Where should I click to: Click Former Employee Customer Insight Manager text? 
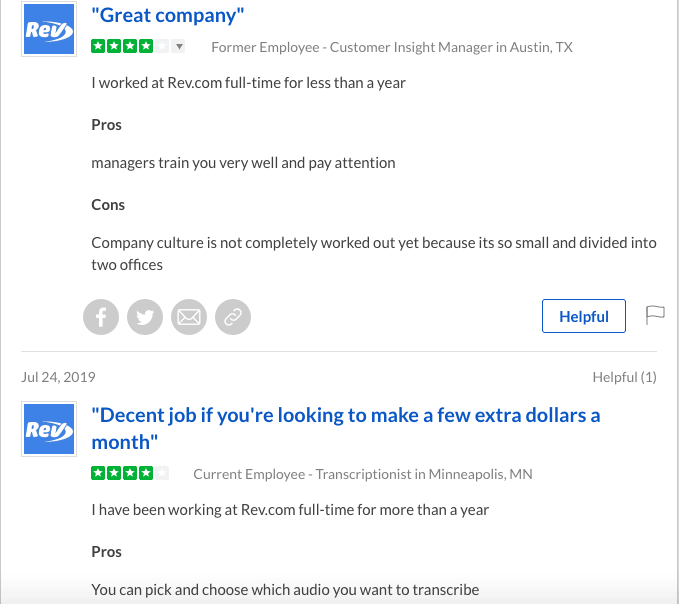tap(392, 47)
